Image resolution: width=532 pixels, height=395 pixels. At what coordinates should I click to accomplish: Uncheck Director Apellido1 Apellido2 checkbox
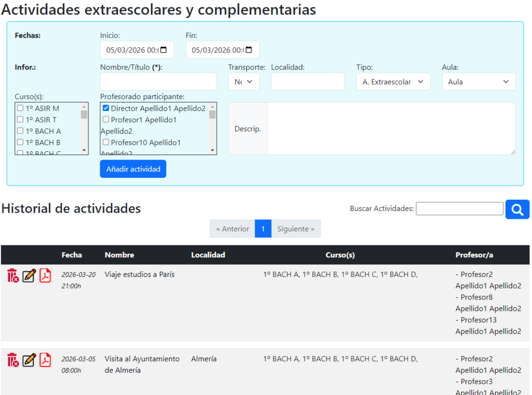coord(106,109)
